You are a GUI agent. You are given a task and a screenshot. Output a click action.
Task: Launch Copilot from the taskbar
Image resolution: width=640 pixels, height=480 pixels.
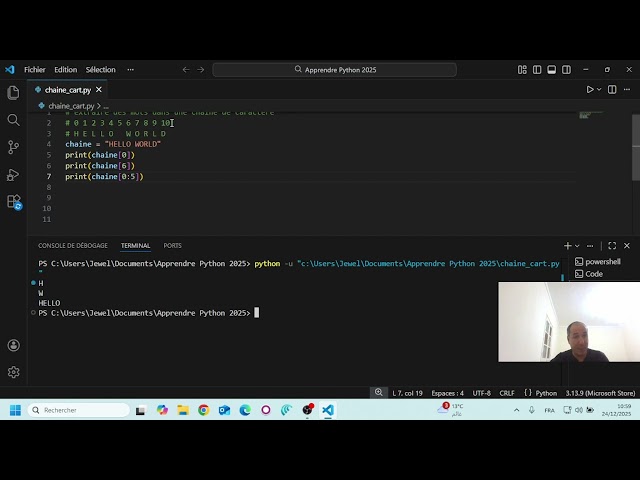162,410
